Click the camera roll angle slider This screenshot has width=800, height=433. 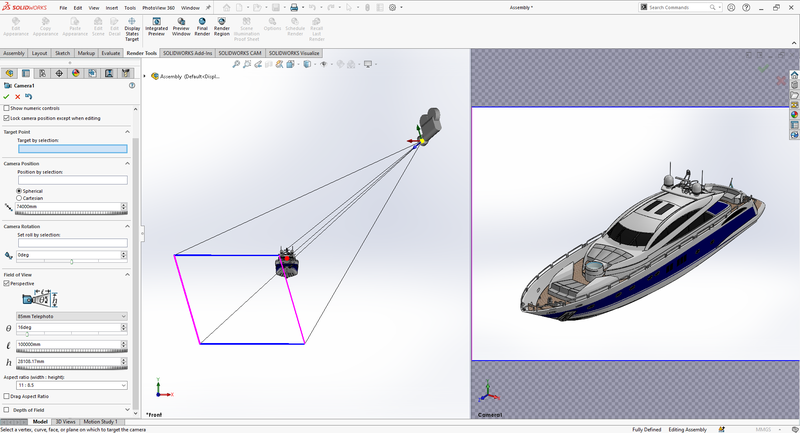(72, 262)
